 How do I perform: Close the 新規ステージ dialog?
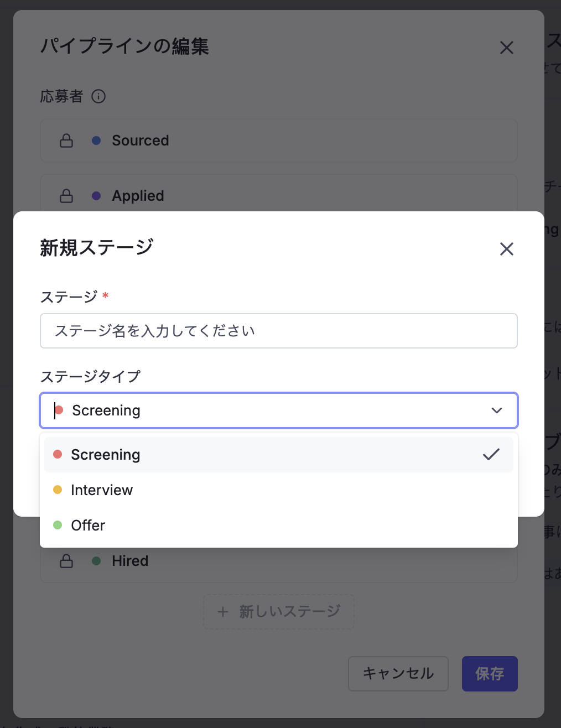pyautogui.click(x=507, y=249)
